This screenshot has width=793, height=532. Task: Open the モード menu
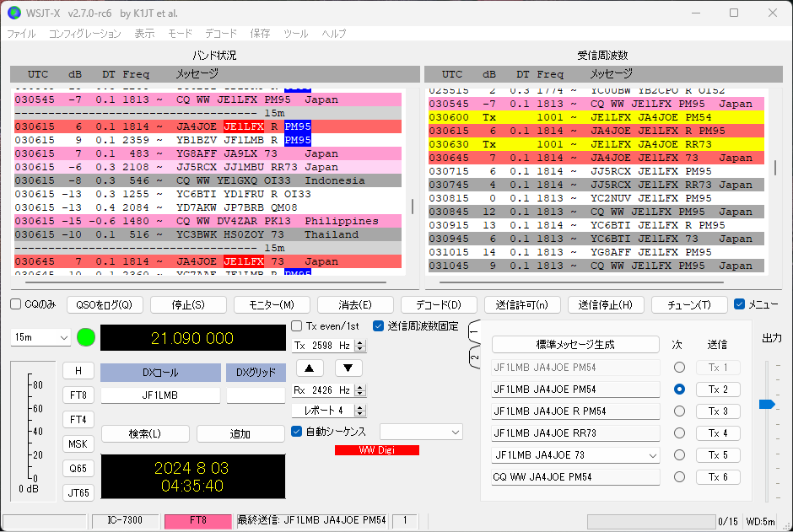(x=180, y=34)
